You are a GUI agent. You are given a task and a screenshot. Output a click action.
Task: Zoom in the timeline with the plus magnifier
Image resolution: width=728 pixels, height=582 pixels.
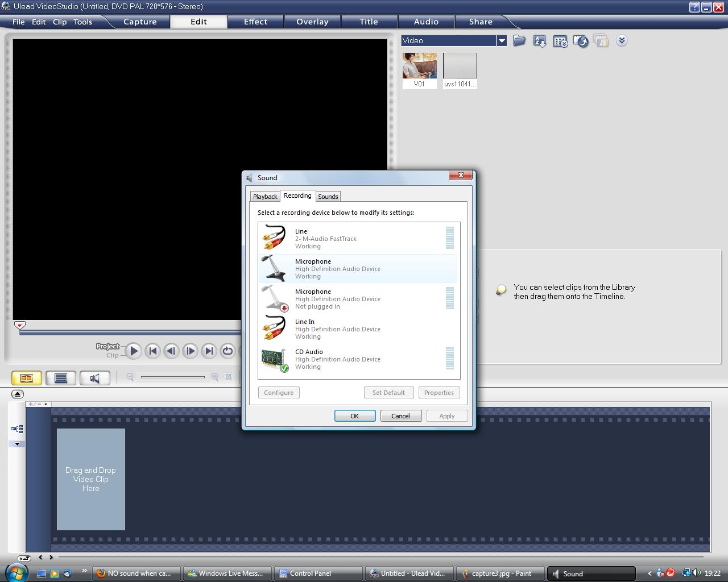pos(215,377)
